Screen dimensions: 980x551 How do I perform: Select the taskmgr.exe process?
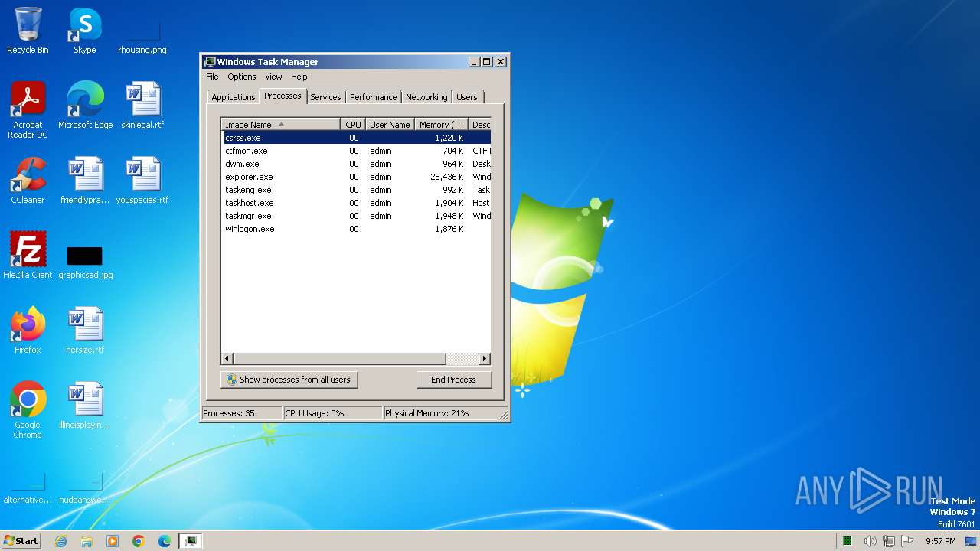coord(356,216)
